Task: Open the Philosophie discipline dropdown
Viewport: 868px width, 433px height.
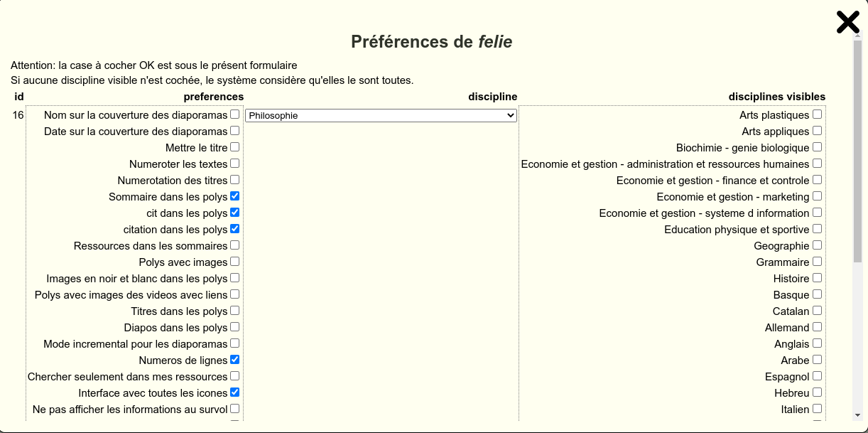Action: point(381,115)
